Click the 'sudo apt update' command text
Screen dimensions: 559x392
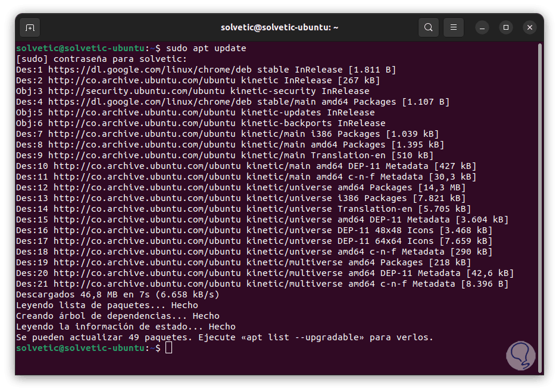point(206,48)
